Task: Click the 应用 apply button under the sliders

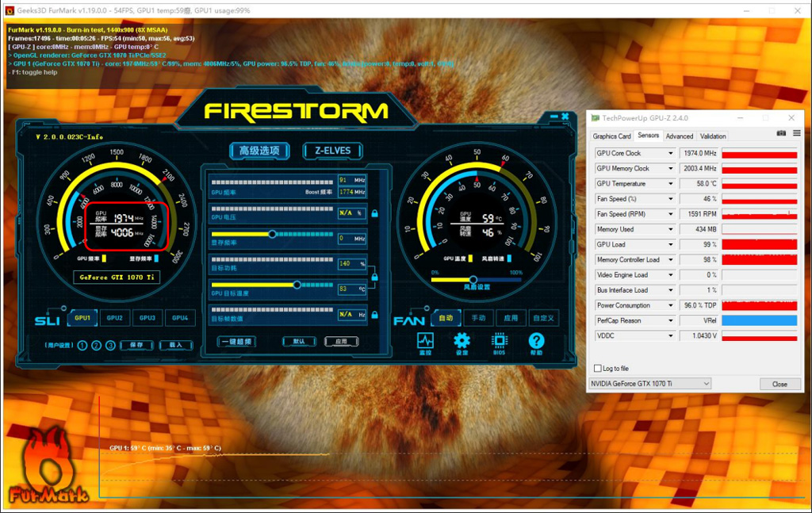Action: (341, 342)
